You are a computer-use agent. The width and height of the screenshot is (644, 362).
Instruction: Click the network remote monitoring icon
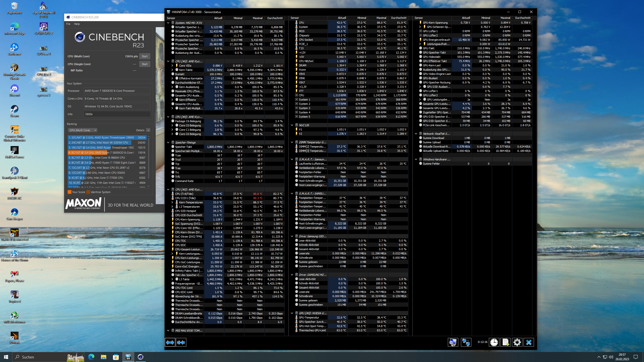pyautogui.click(x=466, y=342)
